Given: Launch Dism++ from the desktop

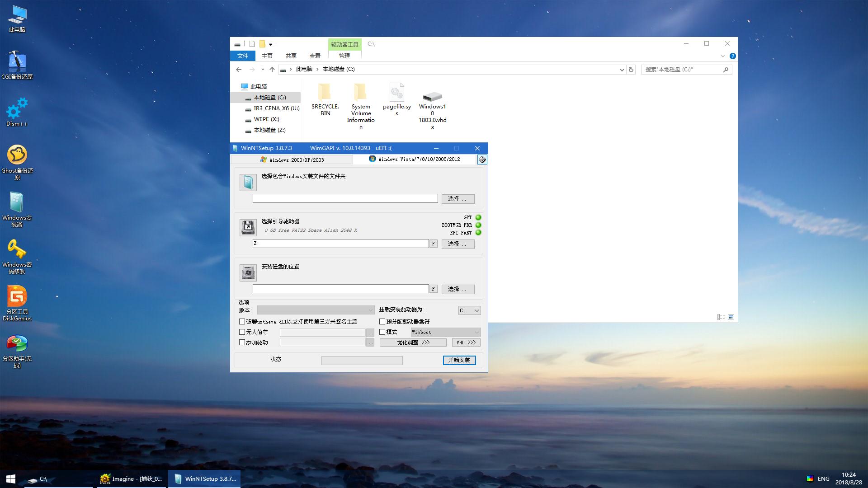Looking at the screenshot, I should 17,112.
